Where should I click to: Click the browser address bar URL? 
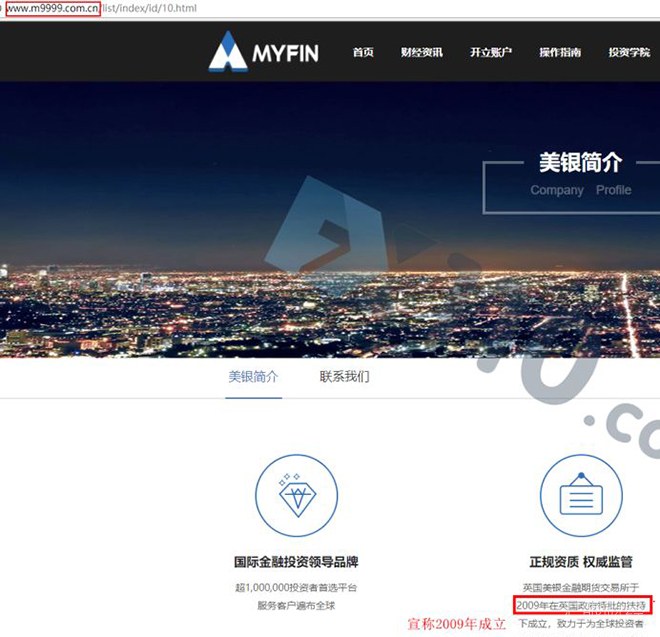coord(101,8)
